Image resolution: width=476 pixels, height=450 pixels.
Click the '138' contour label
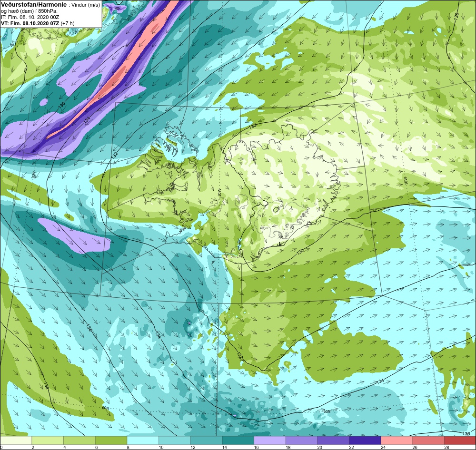(46, 386)
